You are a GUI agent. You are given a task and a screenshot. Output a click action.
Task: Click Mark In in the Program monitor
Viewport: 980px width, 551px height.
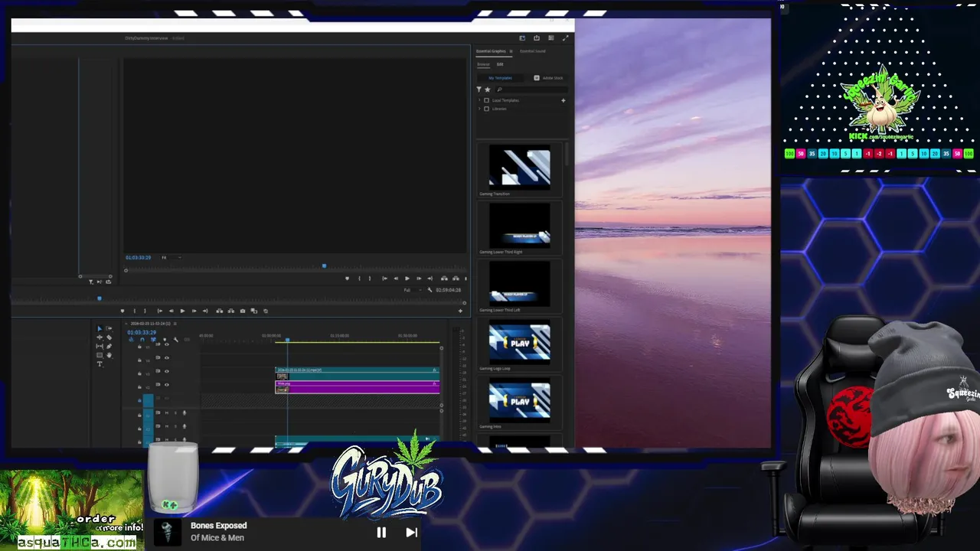(x=359, y=279)
